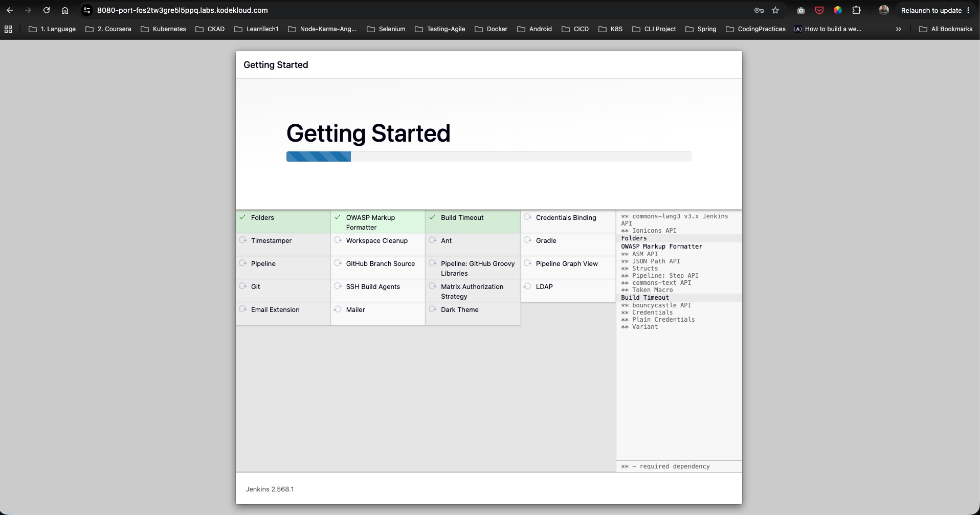Click the camera screenshot extension icon
This screenshot has width=980, height=515.
801,10
